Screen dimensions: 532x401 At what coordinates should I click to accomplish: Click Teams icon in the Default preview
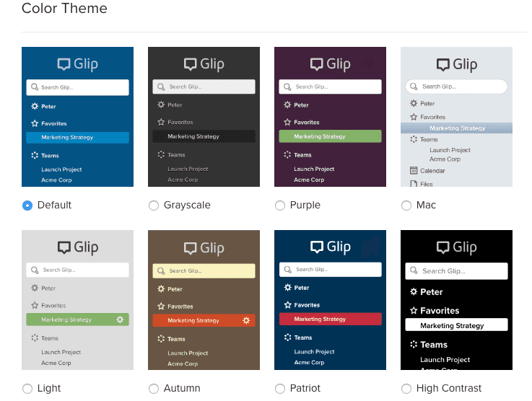[x=34, y=155]
